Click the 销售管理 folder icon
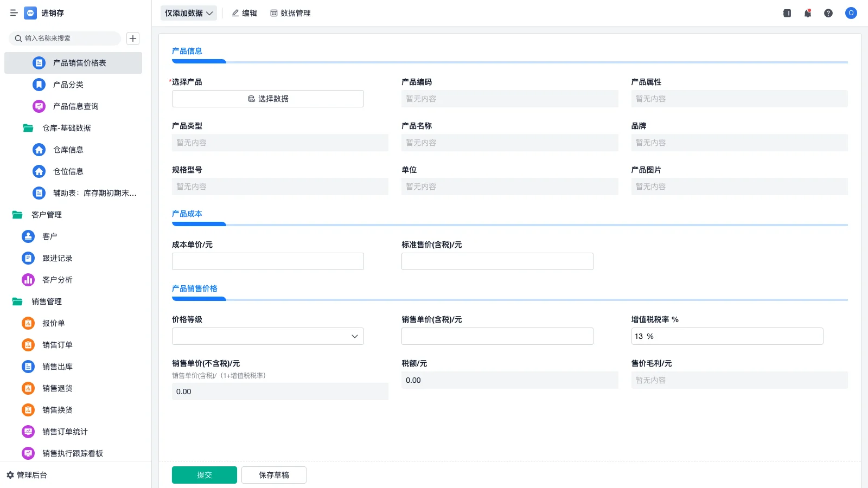Viewport: 868px width, 488px height. click(17, 301)
